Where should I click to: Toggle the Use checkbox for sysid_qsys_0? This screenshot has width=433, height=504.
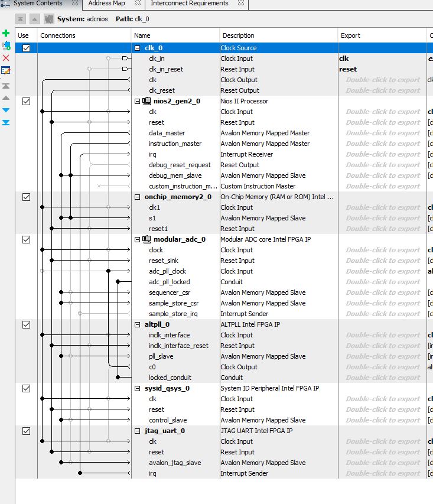pyautogui.click(x=27, y=388)
